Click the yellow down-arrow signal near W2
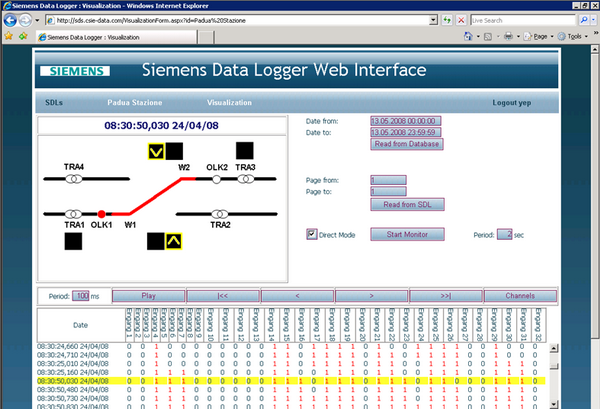The width and height of the screenshot is (600, 409). (x=156, y=152)
